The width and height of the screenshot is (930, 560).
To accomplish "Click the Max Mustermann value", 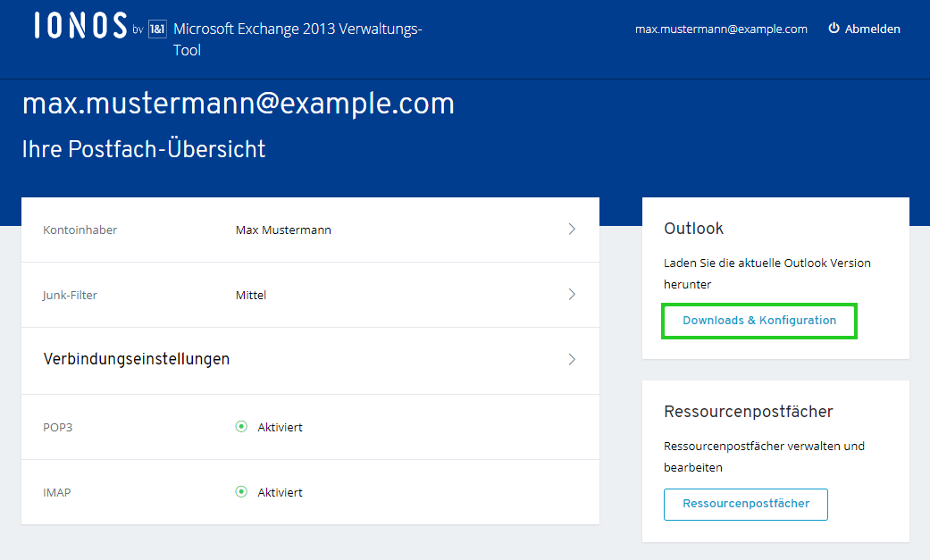I will pos(283,230).
